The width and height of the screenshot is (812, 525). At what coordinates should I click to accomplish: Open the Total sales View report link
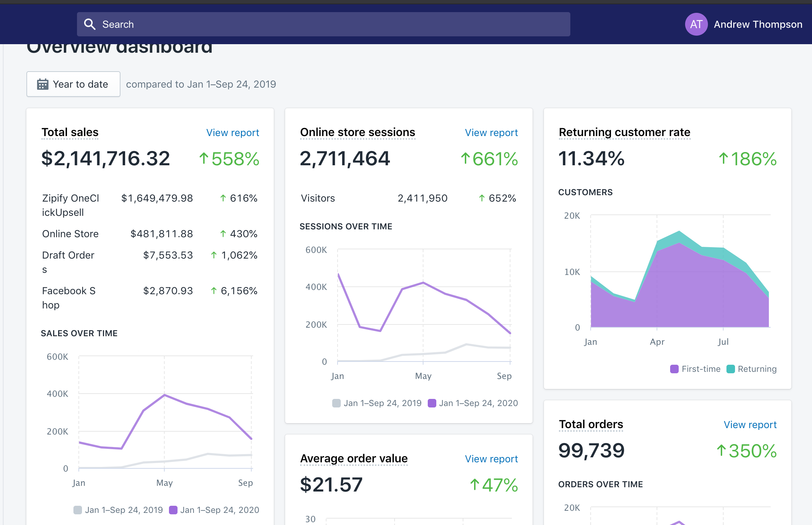click(x=232, y=133)
